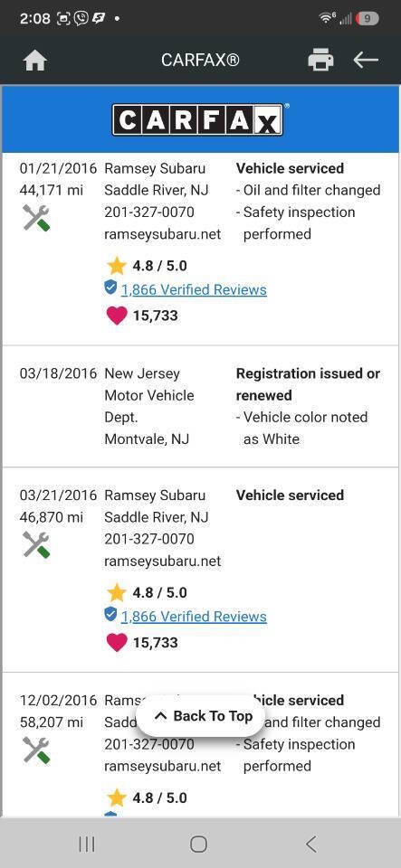Click the CARFAX logo banner
Image resolution: width=401 pixels, height=868 pixels.
click(x=200, y=119)
